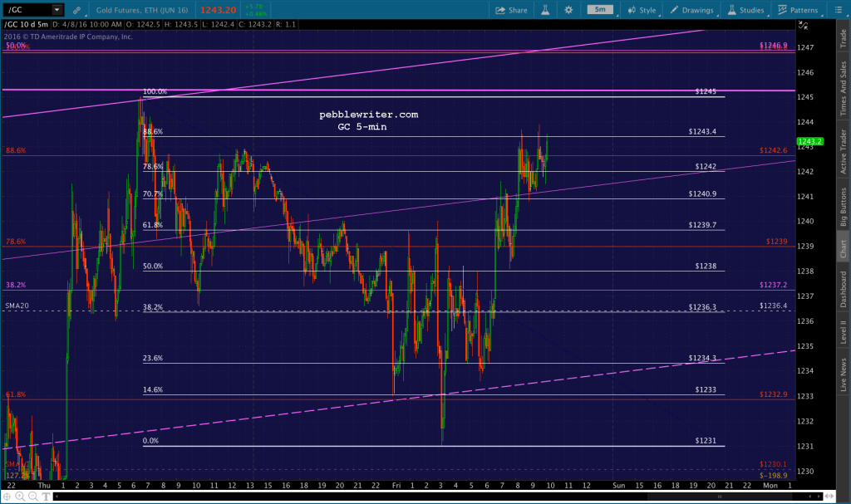The width and height of the screenshot is (851, 504).
Task: Click the zoom in magnifier icon
Action: click(x=20, y=496)
